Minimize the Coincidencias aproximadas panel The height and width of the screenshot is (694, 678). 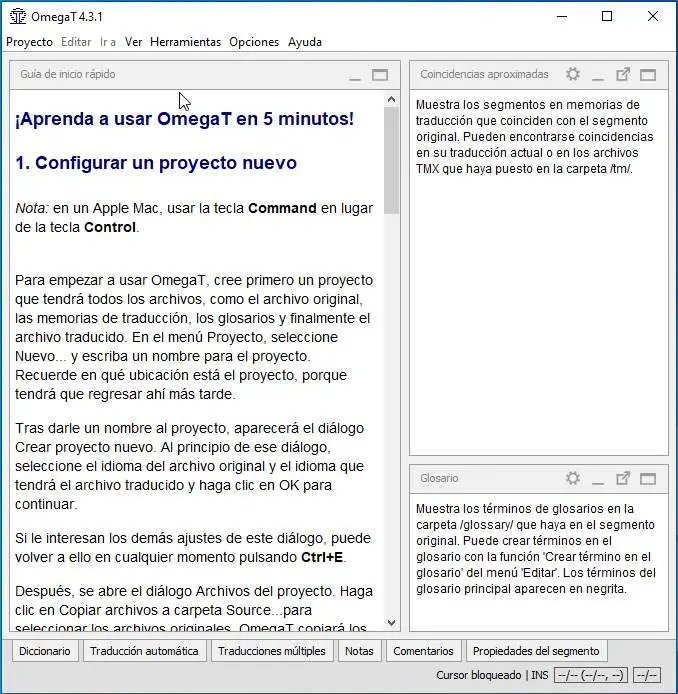tap(598, 75)
